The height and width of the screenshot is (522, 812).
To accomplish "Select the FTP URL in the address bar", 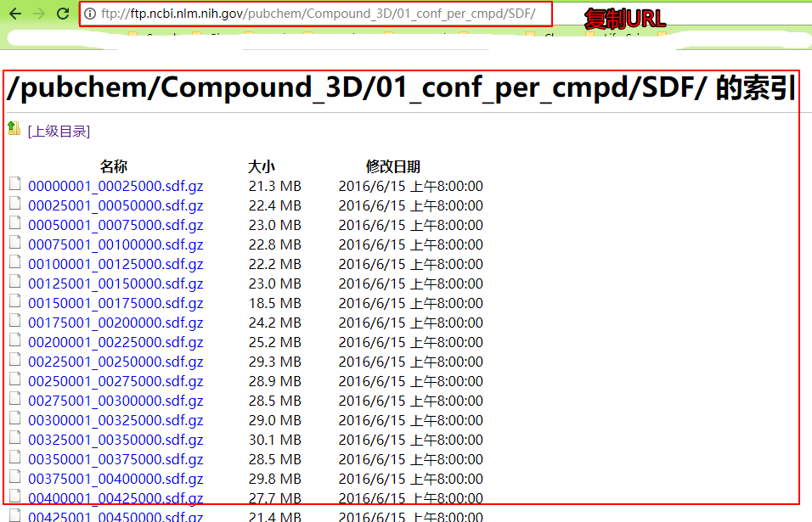I will coord(319,14).
